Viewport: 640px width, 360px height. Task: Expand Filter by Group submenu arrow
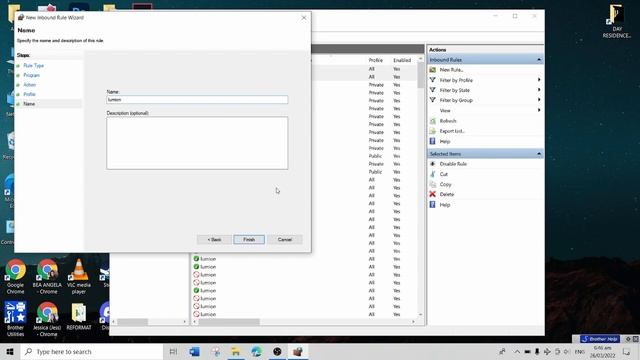539,100
